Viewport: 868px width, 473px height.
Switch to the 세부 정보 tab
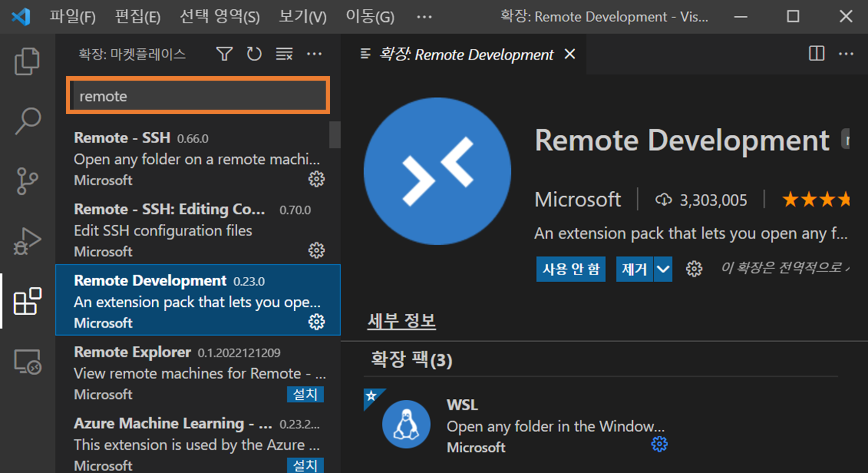[401, 321]
